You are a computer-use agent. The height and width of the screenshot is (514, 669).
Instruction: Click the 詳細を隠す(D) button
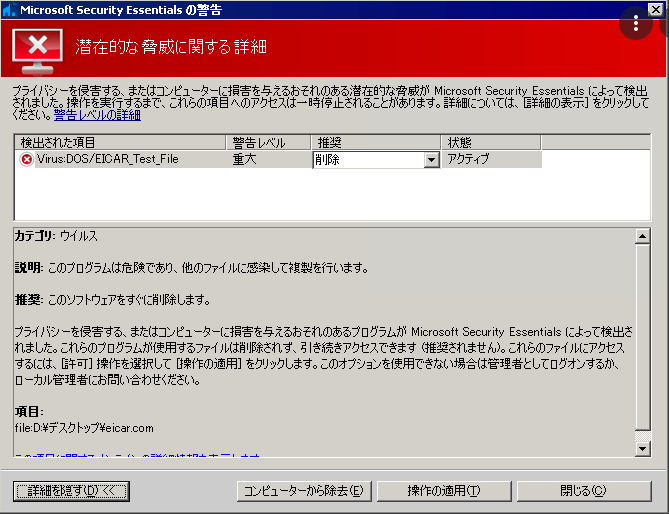(71, 491)
